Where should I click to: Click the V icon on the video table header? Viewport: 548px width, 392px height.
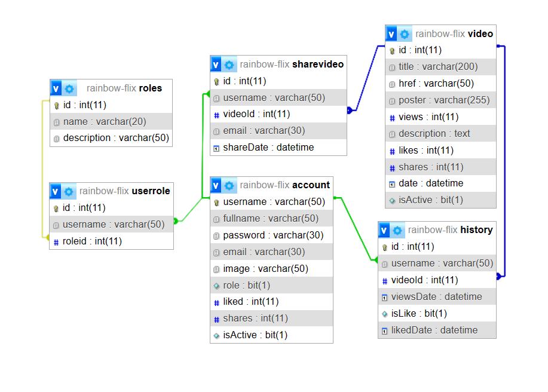point(391,33)
